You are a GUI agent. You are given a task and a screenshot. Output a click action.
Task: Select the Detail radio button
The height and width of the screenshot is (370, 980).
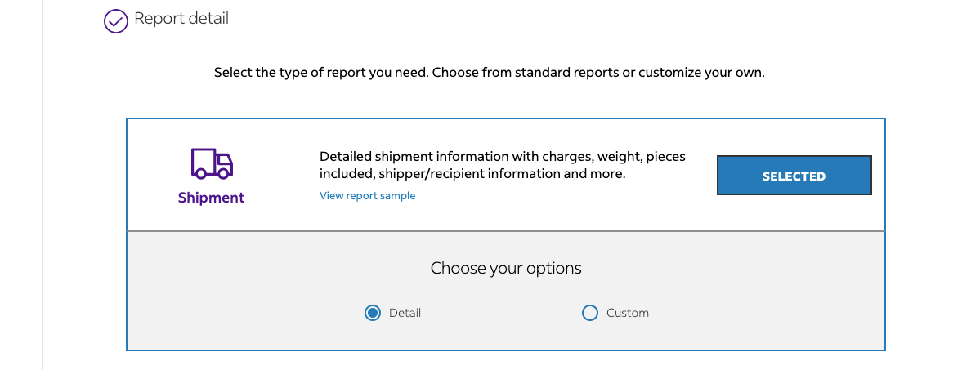tap(373, 313)
